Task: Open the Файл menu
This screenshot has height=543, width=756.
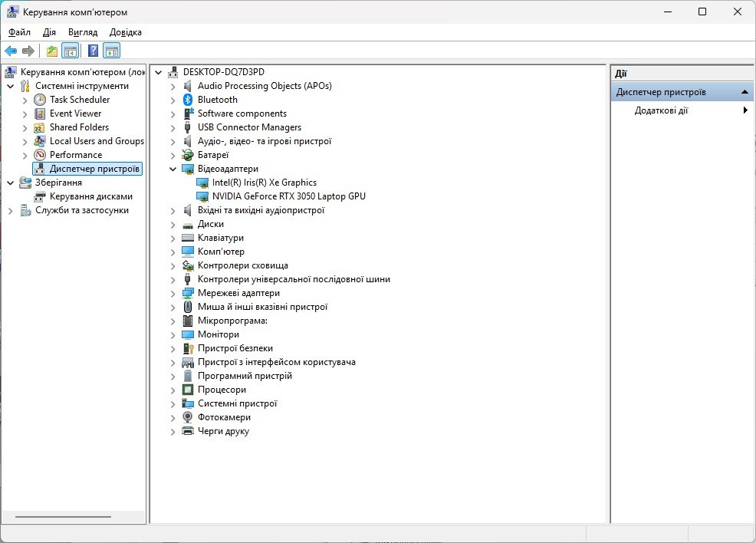Action: coord(19,32)
